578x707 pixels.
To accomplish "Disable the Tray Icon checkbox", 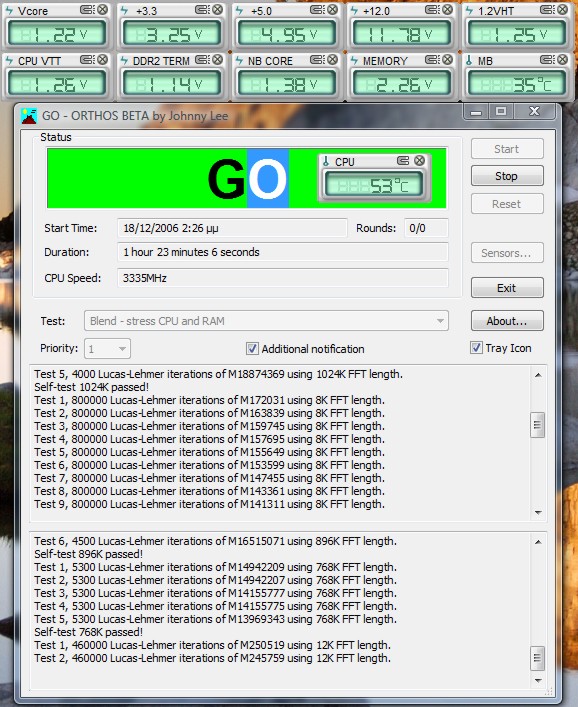I will 476,348.
